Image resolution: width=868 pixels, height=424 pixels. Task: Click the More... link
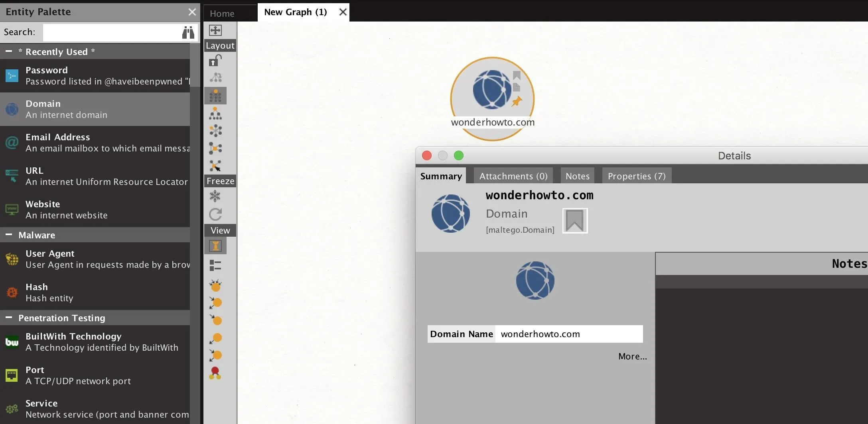coord(632,356)
